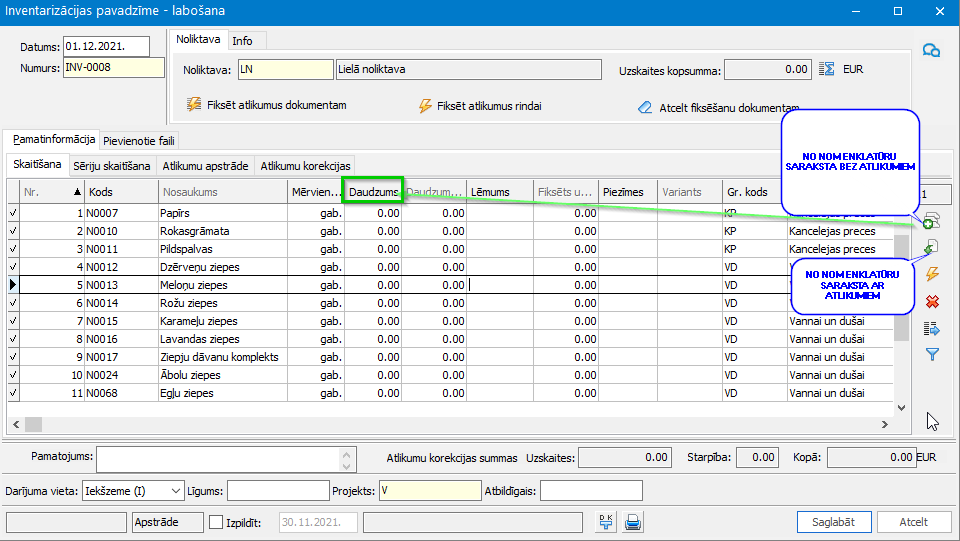Click the printer icon
Viewport: 960px width, 541px height.
(633, 521)
